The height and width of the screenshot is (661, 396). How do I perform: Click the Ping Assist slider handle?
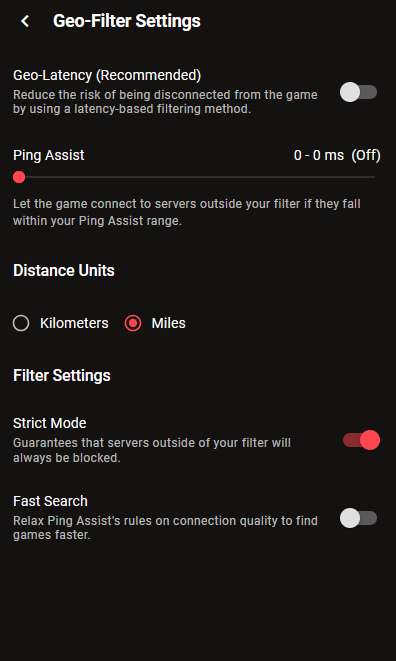point(19,177)
